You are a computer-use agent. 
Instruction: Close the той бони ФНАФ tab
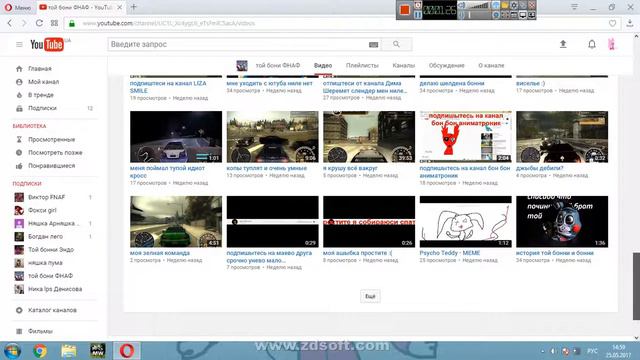pyautogui.click(x=120, y=7)
